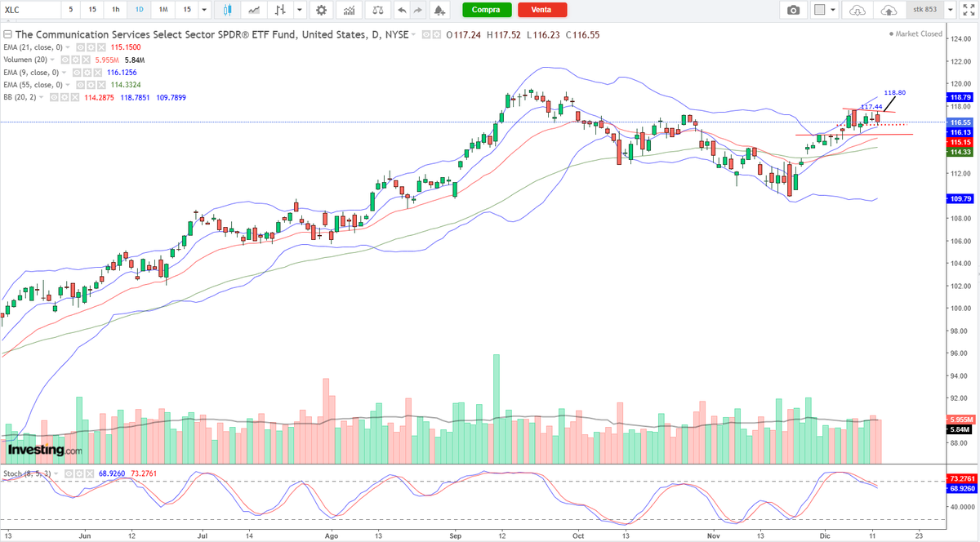
Task: Hide the EMA 21 line
Action: [80, 47]
